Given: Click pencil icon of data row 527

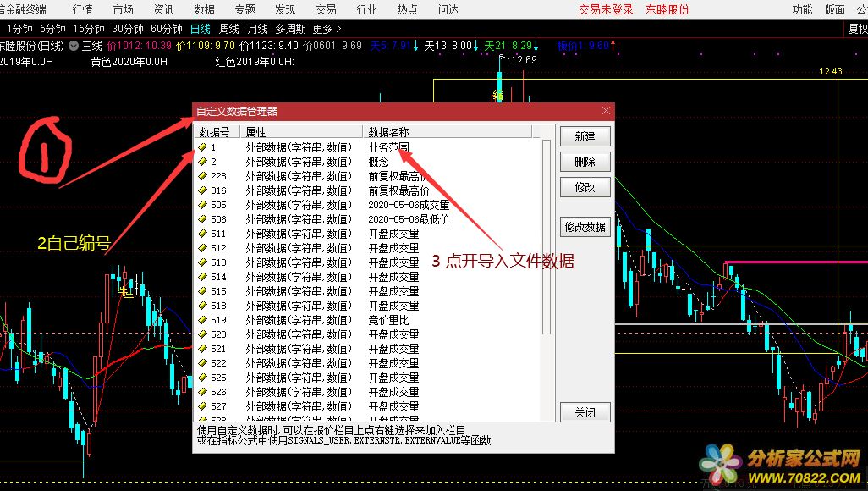Looking at the screenshot, I should (x=202, y=406).
